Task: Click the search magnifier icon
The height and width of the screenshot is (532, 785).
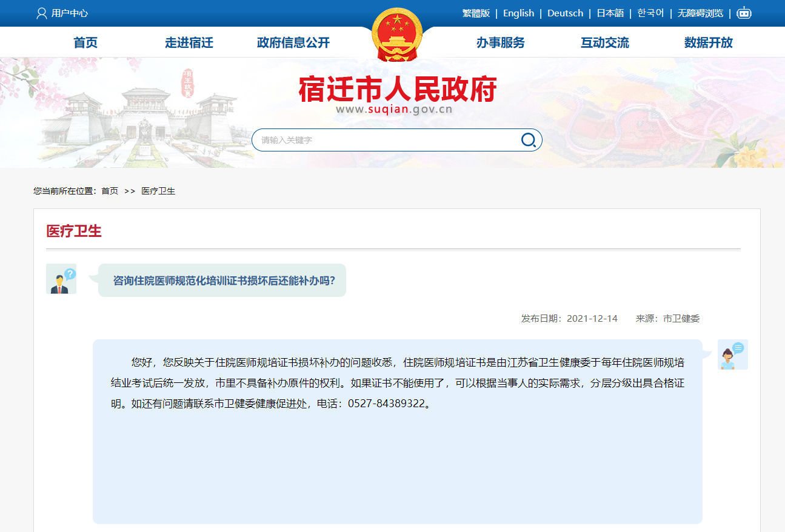Action: [528, 140]
